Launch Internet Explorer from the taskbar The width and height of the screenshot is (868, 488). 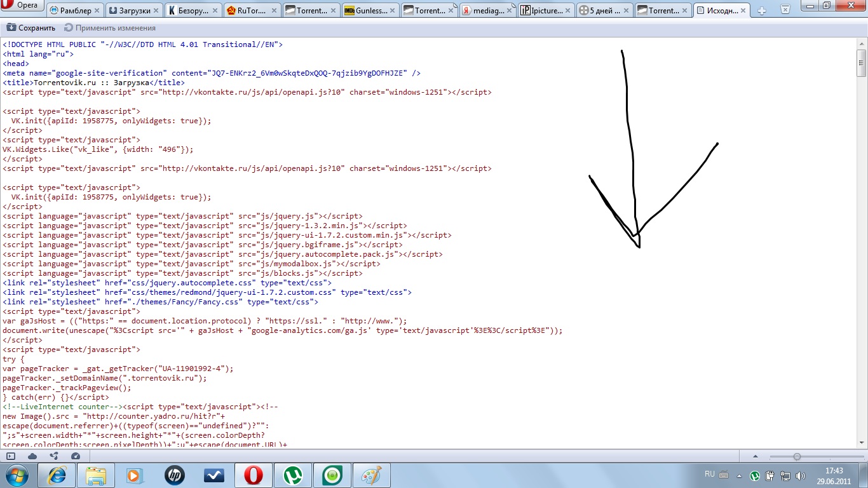(57, 475)
